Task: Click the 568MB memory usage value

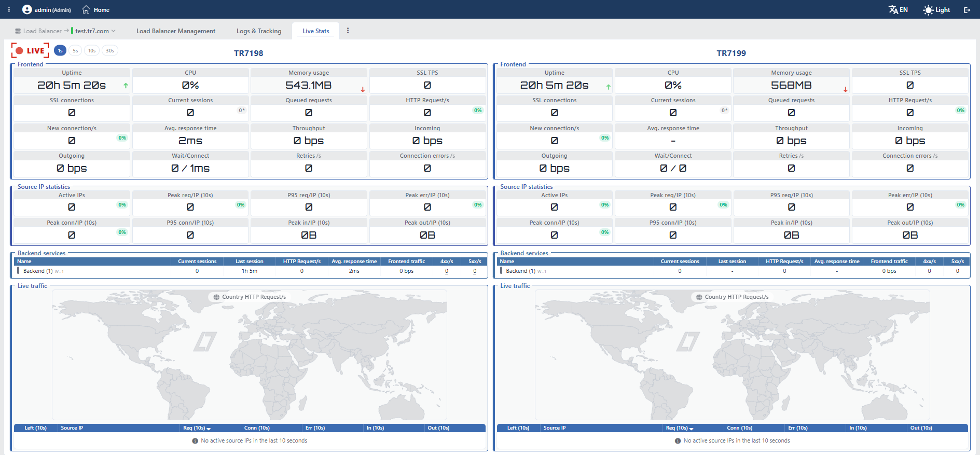Action: pos(791,85)
